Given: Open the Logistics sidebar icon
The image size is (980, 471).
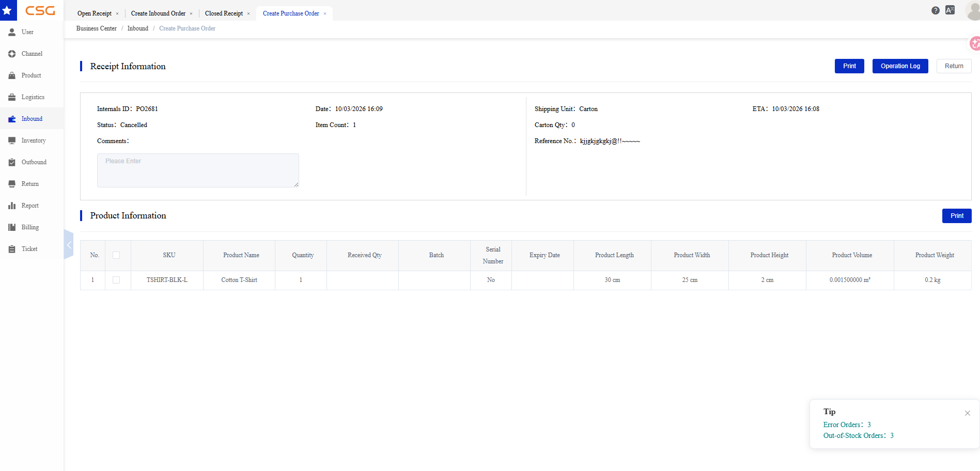Looking at the screenshot, I should (12, 97).
